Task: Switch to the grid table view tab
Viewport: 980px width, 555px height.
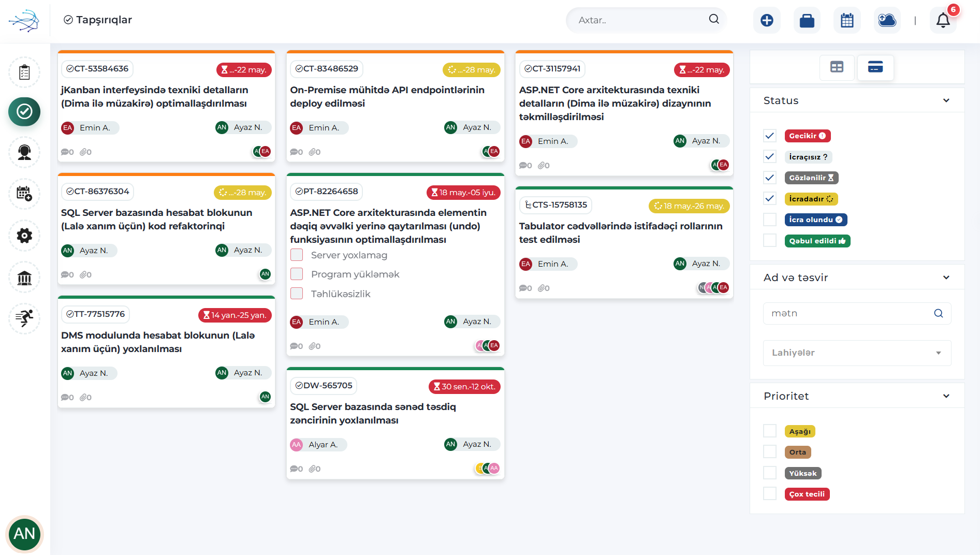Action: click(x=837, y=67)
